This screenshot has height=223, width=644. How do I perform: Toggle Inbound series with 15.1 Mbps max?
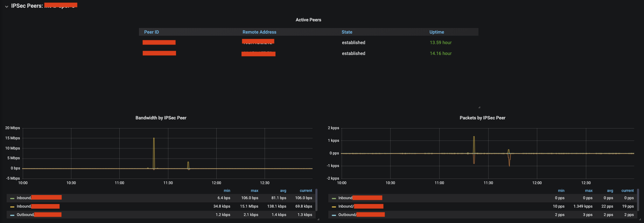(38, 206)
